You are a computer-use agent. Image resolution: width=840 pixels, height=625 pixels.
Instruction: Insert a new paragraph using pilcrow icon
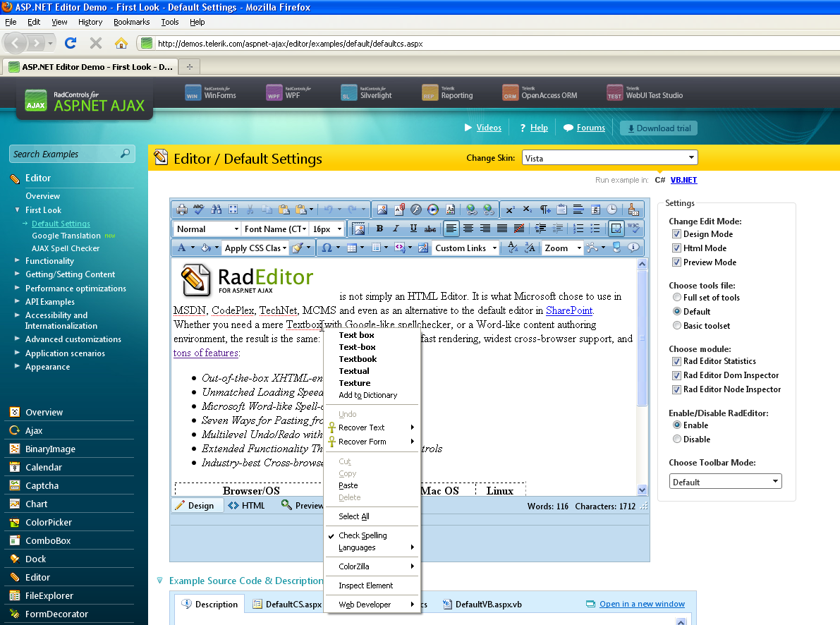click(544, 210)
